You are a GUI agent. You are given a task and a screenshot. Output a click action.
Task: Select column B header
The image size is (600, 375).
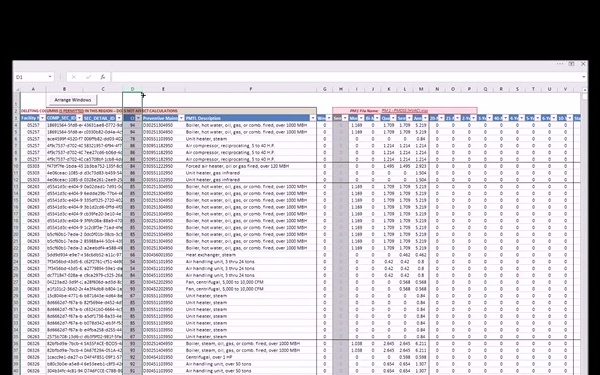pos(64,89)
